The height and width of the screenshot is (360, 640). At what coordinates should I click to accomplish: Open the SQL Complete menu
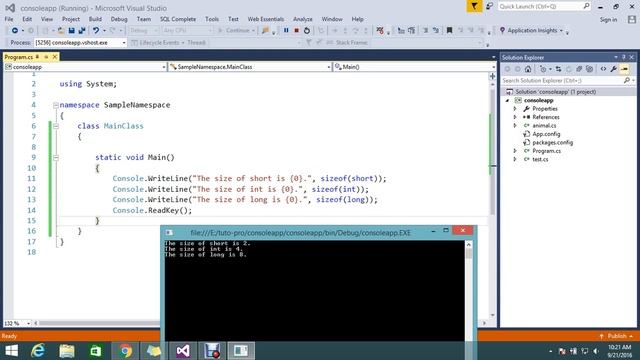[x=178, y=19]
